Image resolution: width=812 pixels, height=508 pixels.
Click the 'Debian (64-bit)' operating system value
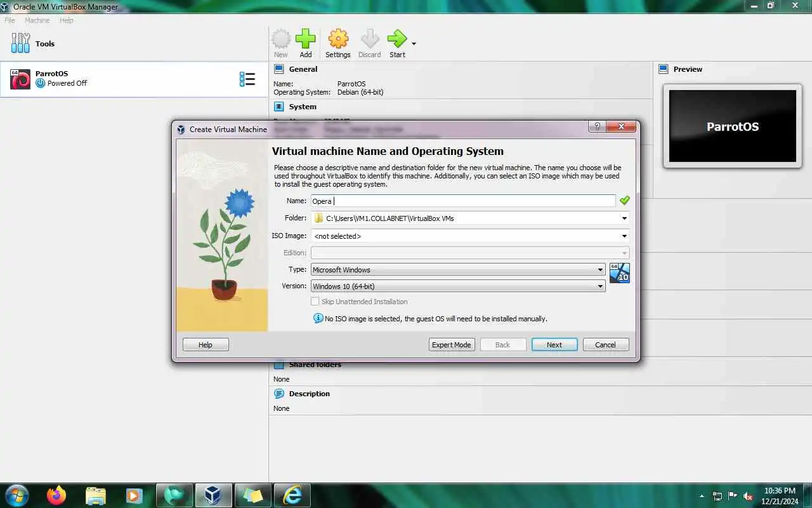pyautogui.click(x=360, y=92)
